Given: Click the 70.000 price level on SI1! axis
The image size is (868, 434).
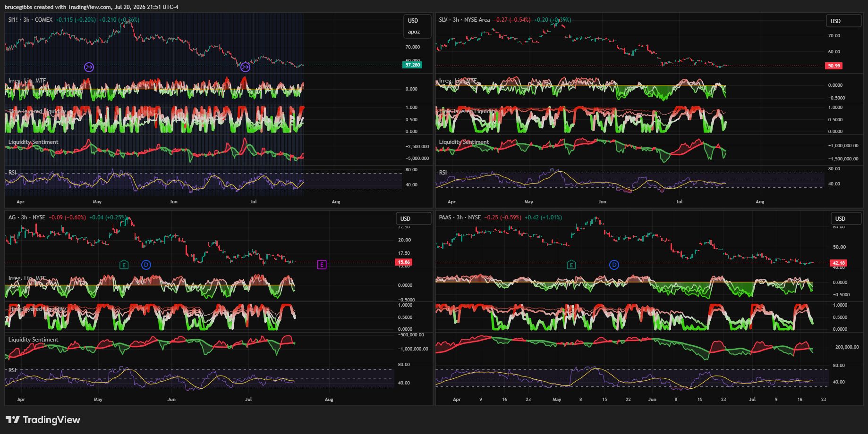Looking at the screenshot, I should coord(413,47).
